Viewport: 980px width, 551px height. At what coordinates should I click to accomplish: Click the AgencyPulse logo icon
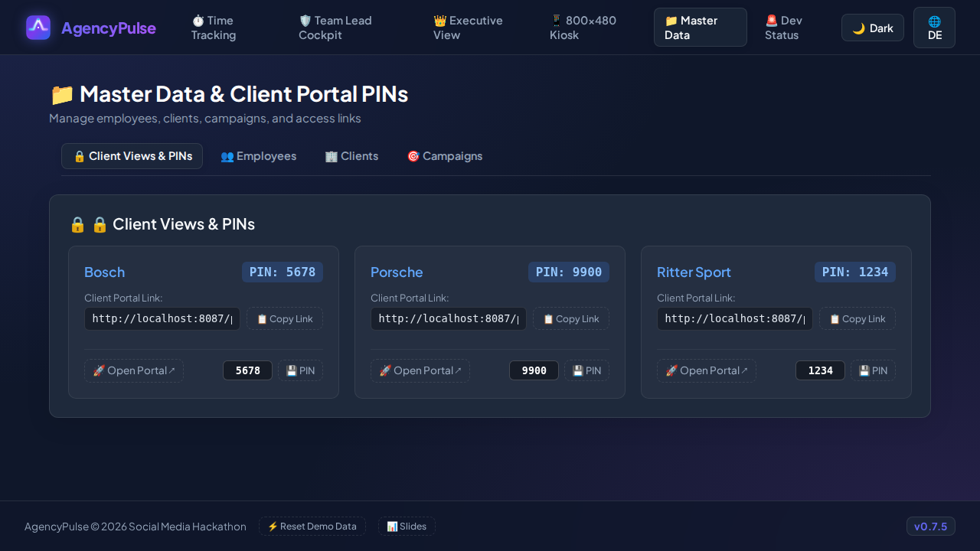tap(38, 28)
